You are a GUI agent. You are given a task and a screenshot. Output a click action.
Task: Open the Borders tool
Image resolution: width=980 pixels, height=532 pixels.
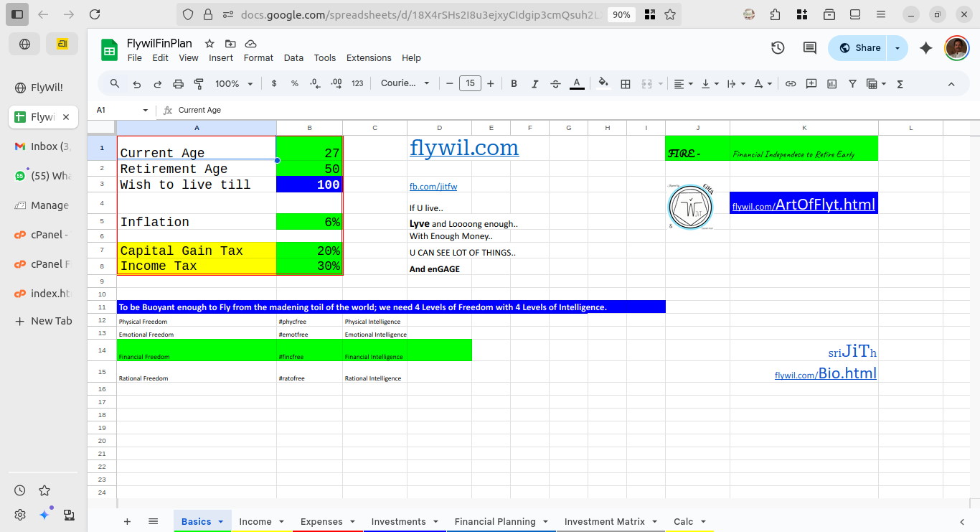[x=626, y=84]
